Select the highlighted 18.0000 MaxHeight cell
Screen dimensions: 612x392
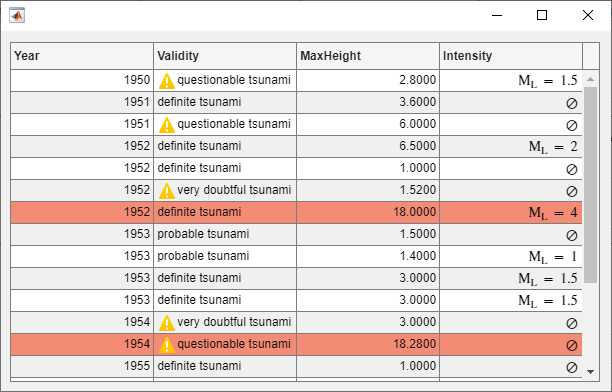coord(368,212)
